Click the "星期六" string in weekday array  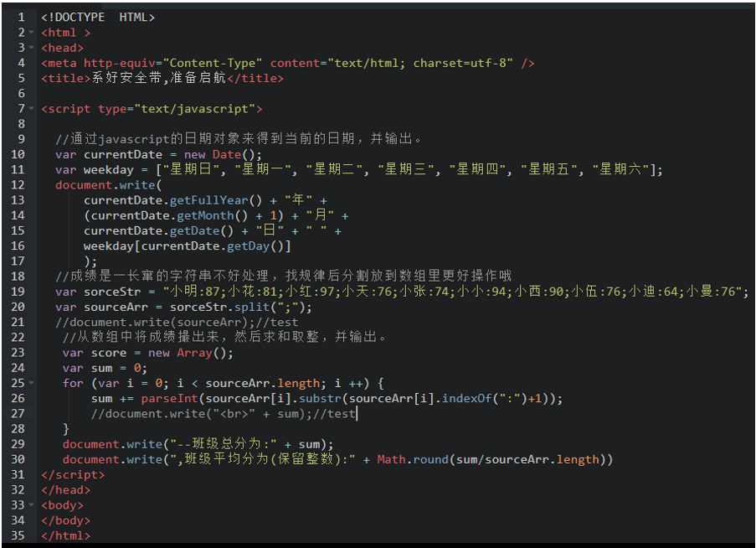(620, 169)
